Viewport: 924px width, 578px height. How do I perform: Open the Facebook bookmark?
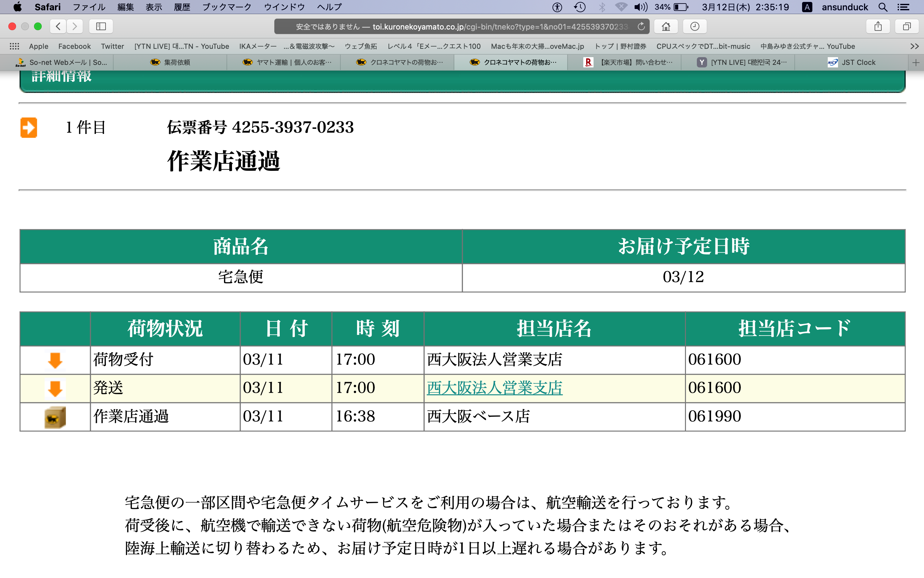[74, 46]
